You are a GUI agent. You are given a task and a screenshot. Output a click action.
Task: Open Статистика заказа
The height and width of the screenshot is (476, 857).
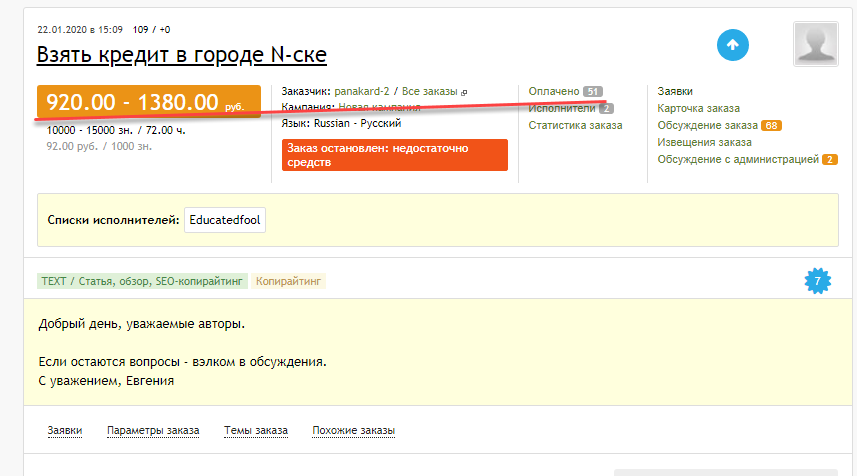click(x=575, y=125)
